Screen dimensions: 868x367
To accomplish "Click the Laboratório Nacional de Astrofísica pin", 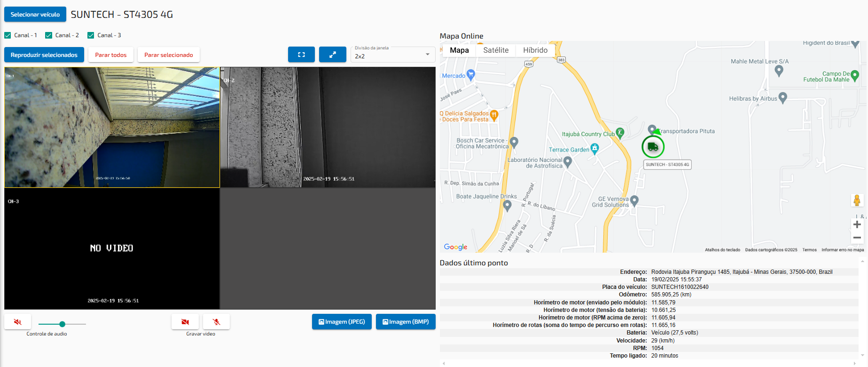I will [568, 161].
